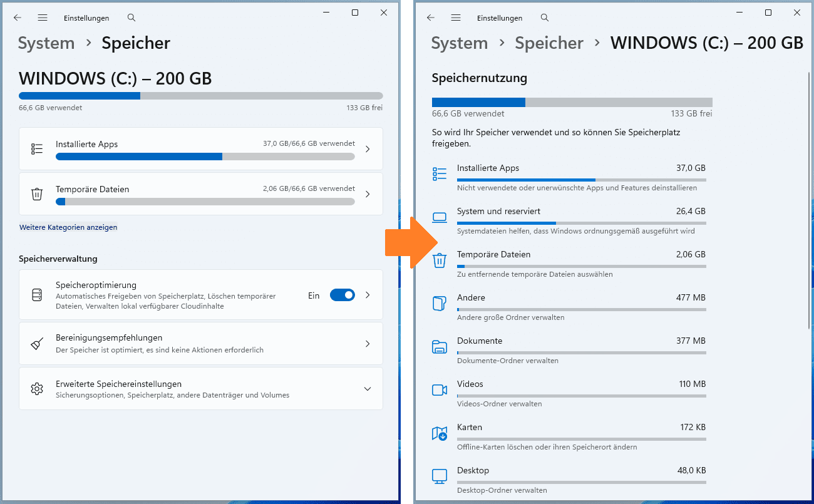Screen dimensions: 814x504
Task: Click Installierte Apps usage bar in left window
Action: click(x=205, y=157)
